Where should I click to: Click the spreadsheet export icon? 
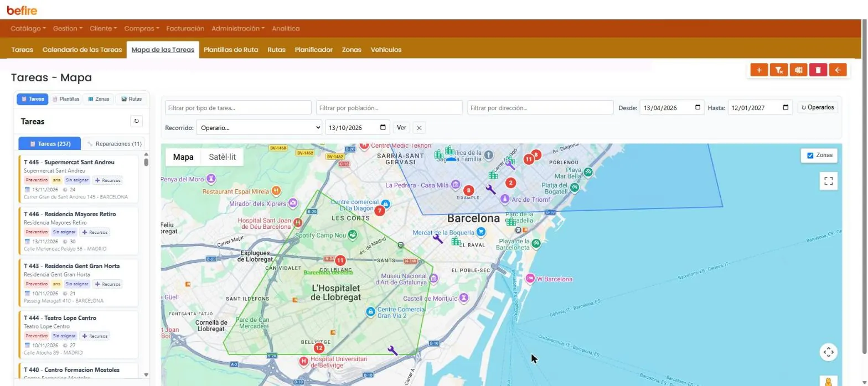[798, 70]
